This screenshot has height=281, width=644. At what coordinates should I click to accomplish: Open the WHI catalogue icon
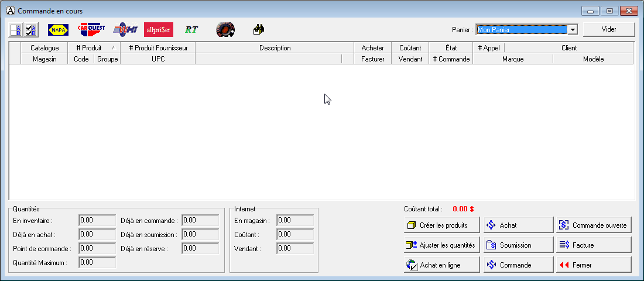[125, 30]
